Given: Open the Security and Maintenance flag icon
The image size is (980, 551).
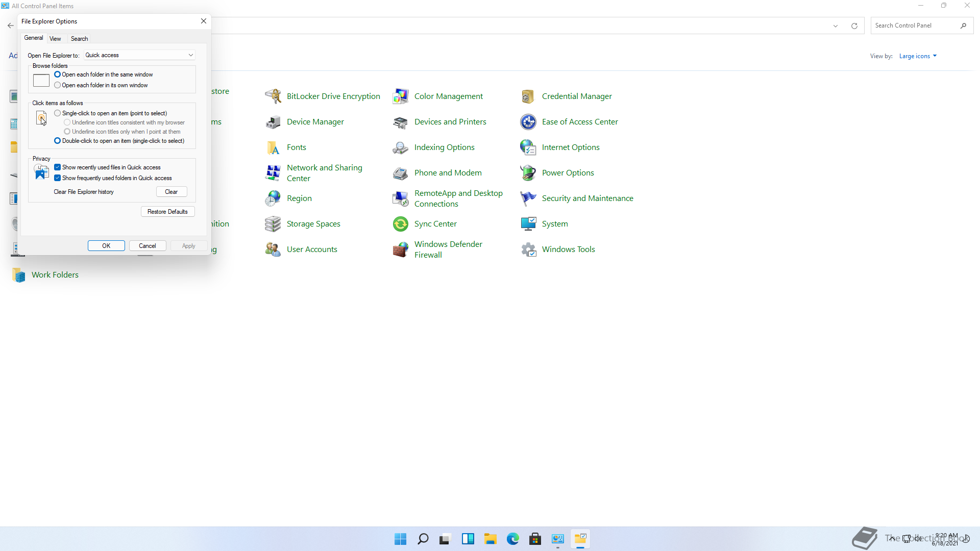Looking at the screenshot, I should 528,198.
